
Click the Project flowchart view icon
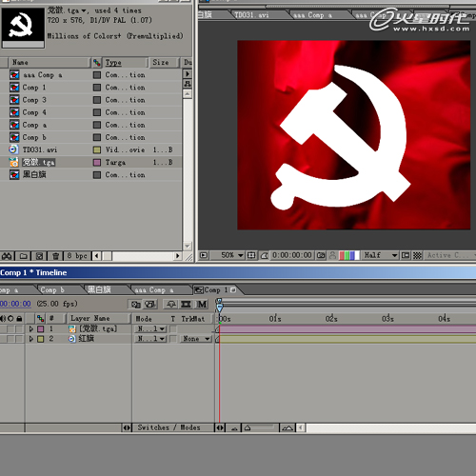188,84
